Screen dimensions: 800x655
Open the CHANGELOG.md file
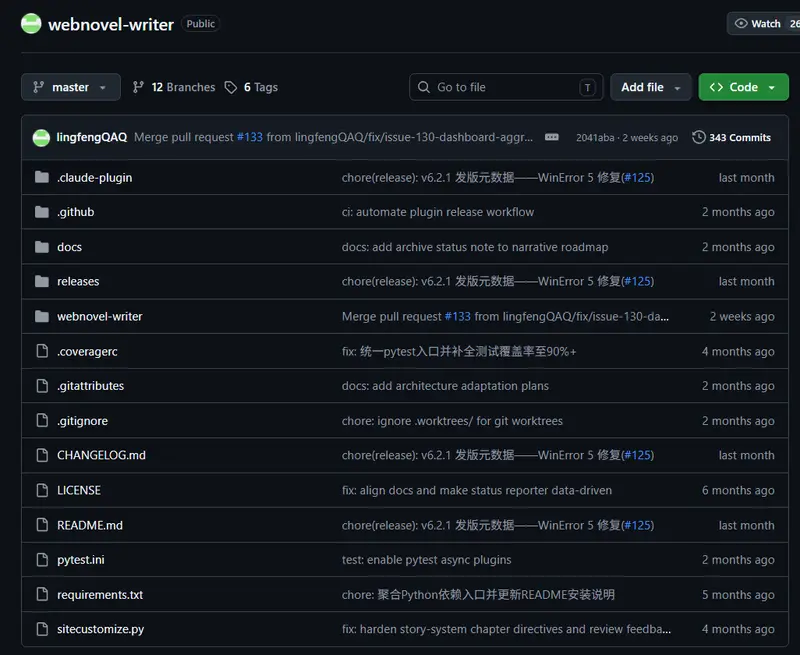(x=101, y=455)
